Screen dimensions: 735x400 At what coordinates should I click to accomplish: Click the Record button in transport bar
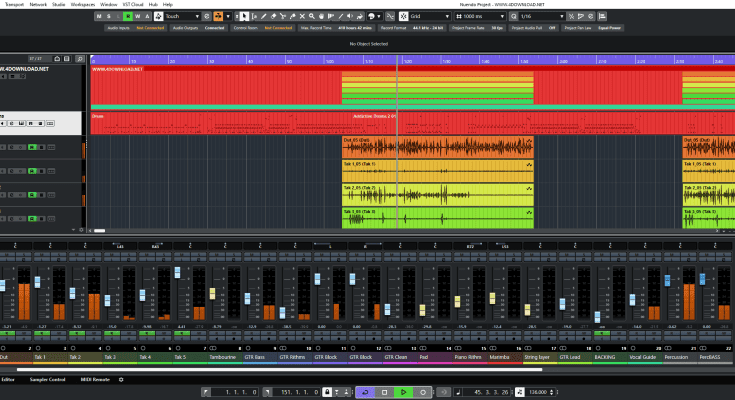coord(421,392)
